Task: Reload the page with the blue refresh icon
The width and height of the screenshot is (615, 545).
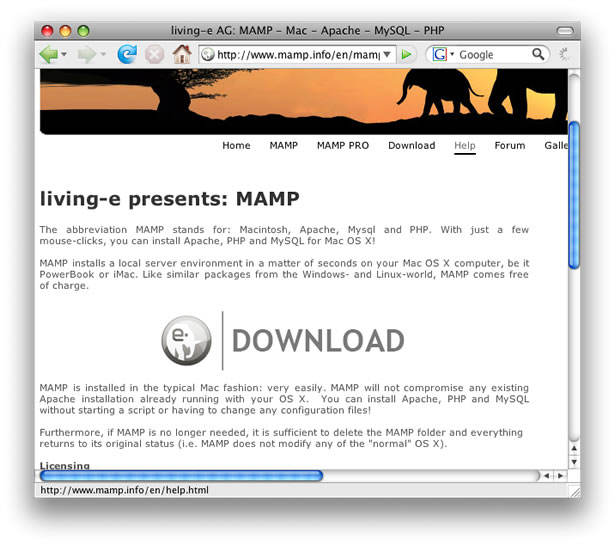Action: coord(127,54)
